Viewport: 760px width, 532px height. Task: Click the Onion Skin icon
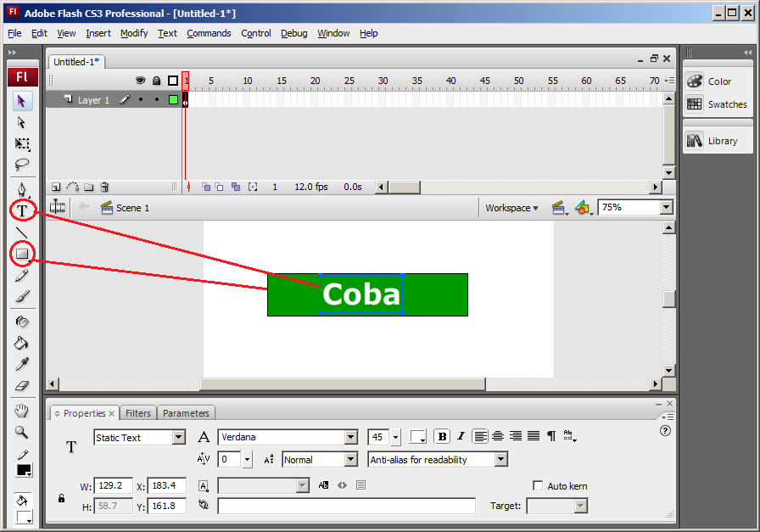206,187
